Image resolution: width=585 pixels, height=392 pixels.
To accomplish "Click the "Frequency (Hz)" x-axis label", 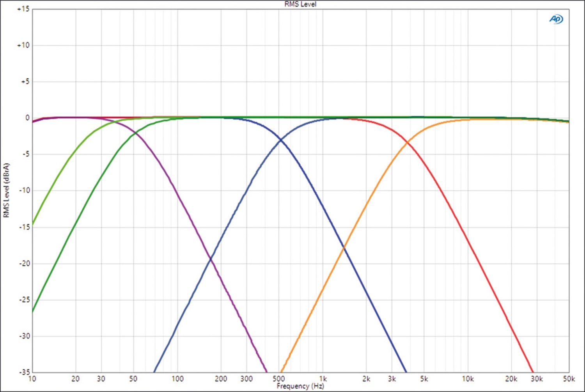I will click(x=300, y=386).
